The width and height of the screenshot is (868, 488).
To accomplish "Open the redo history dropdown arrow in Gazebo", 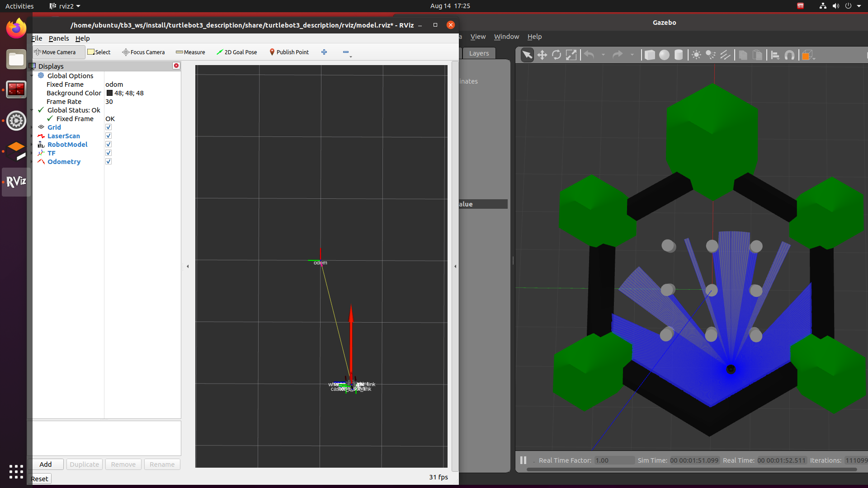I will point(632,55).
